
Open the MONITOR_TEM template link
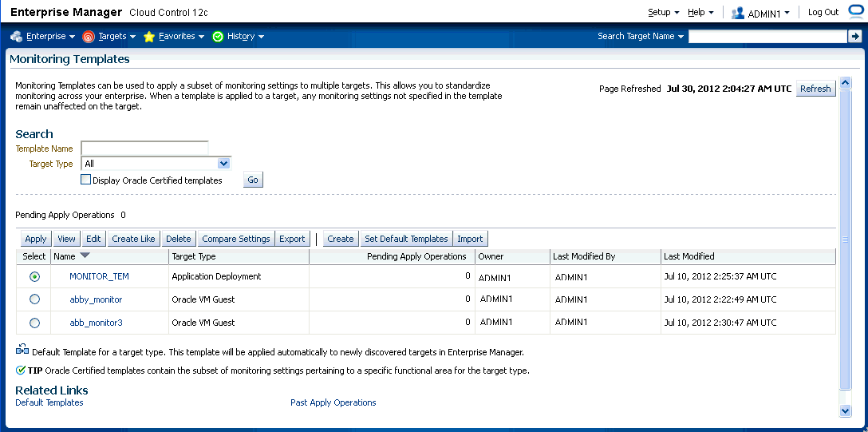(99, 275)
